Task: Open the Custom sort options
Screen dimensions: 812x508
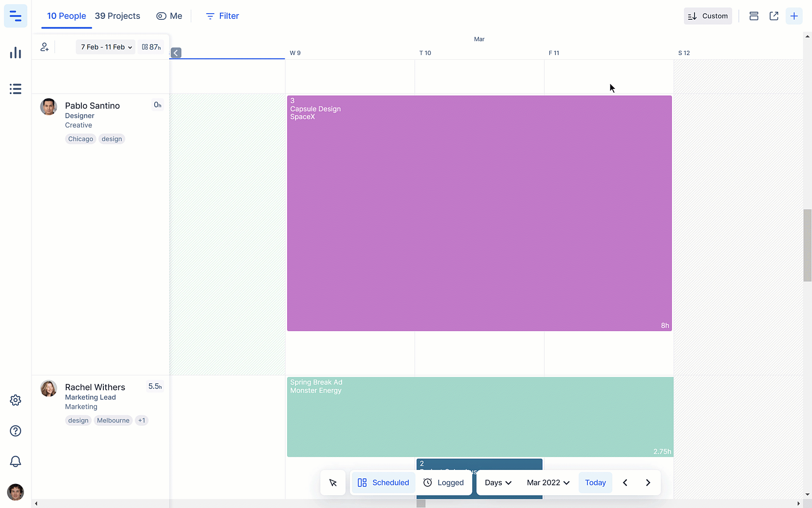Action: (708, 16)
